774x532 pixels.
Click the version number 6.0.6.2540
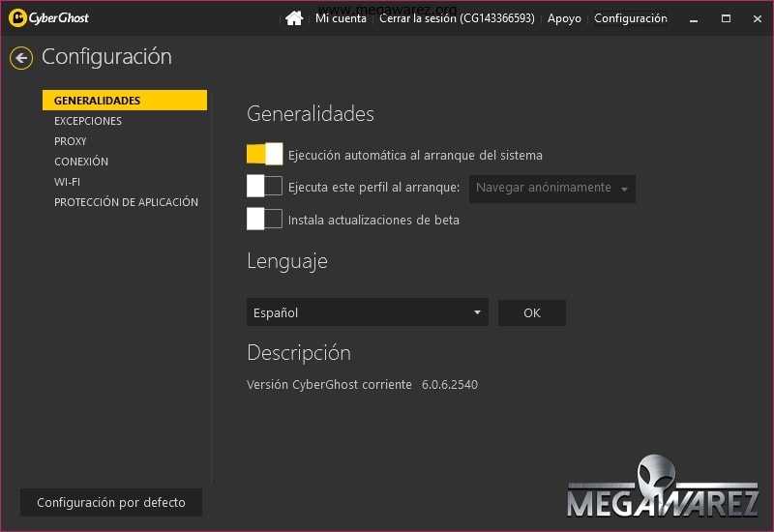(450, 384)
